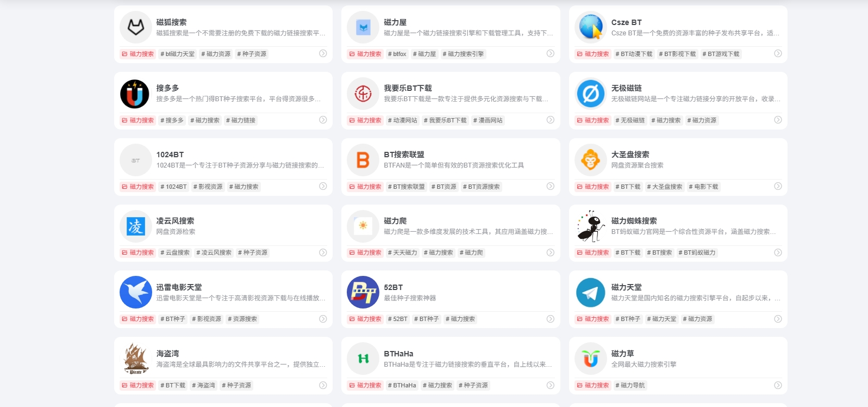Viewport: 868px width, 407px height.
Task: Open the 磁力蜘蛛搜索 title link
Action: click(x=634, y=221)
